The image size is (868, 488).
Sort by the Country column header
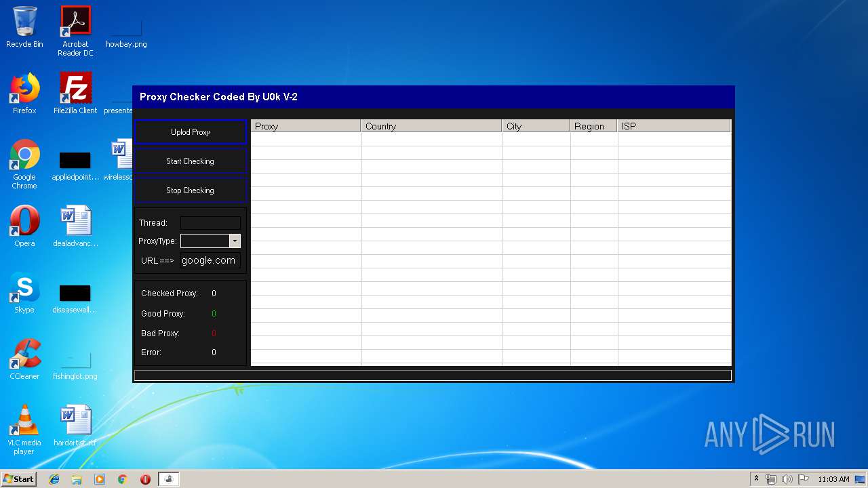click(x=431, y=126)
